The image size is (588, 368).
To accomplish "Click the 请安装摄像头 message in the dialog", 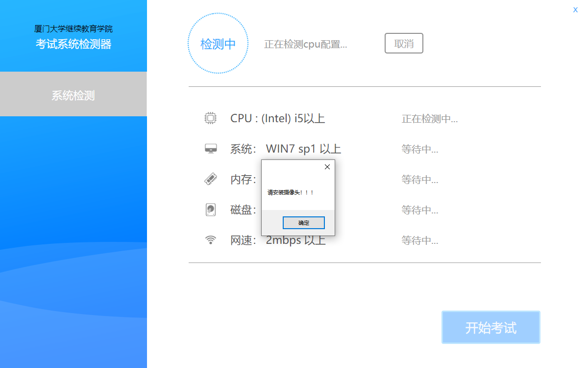I will (x=291, y=192).
